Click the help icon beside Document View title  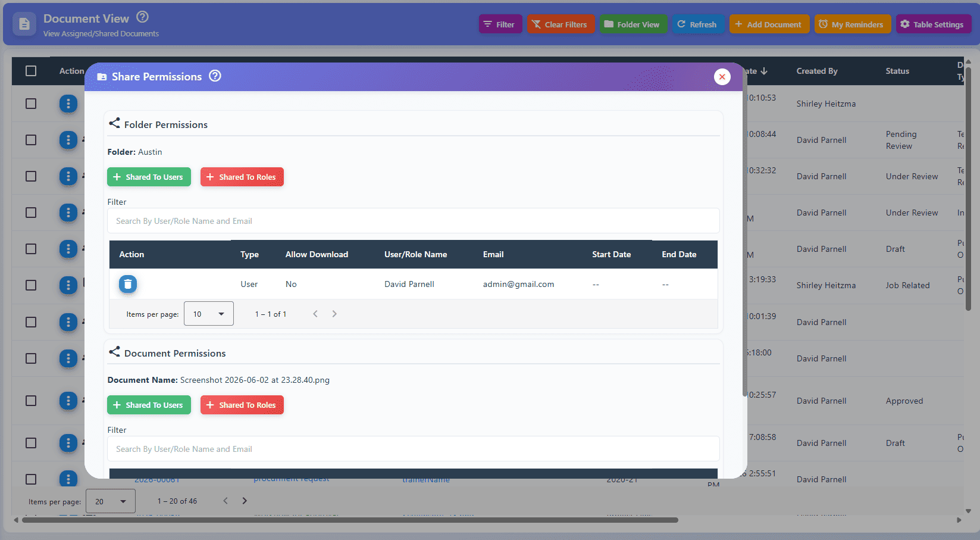click(x=143, y=17)
